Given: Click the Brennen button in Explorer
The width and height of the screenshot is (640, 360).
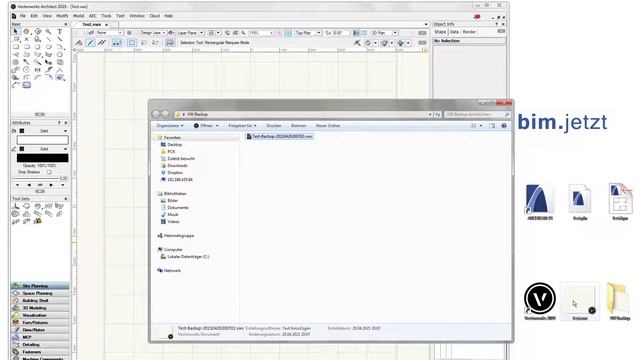Looking at the screenshot, I should 298,126.
